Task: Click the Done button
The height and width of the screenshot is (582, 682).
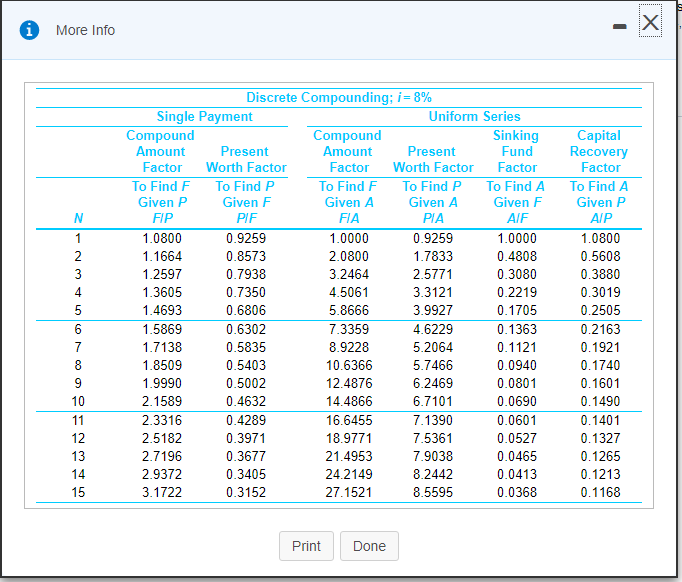Action: [369, 546]
